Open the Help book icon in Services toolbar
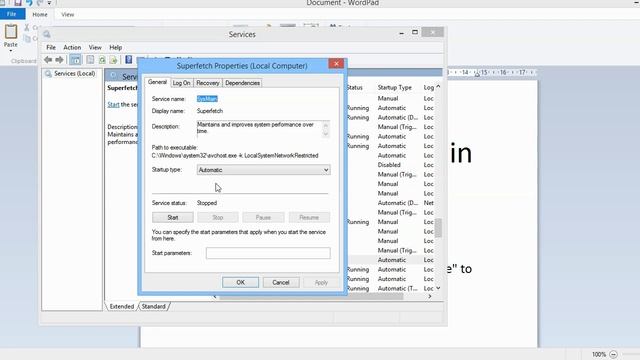The image size is (640, 360). click(x=129, y=60)
